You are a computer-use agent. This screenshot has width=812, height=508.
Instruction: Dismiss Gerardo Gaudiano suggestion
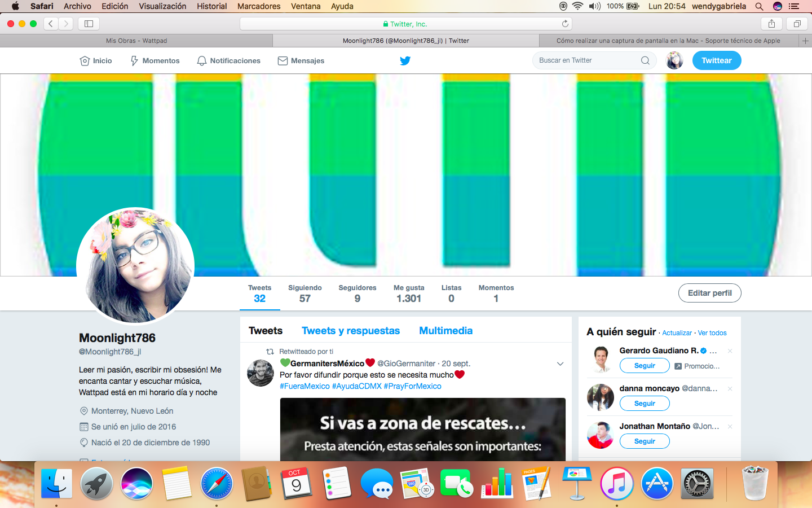[x=730, y=351]
